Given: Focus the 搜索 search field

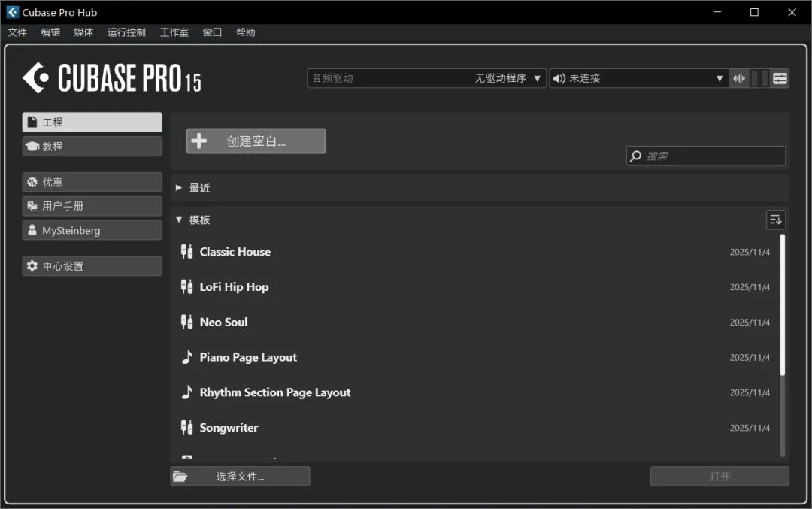Looking at the screenshot, I should pos(706,156).
